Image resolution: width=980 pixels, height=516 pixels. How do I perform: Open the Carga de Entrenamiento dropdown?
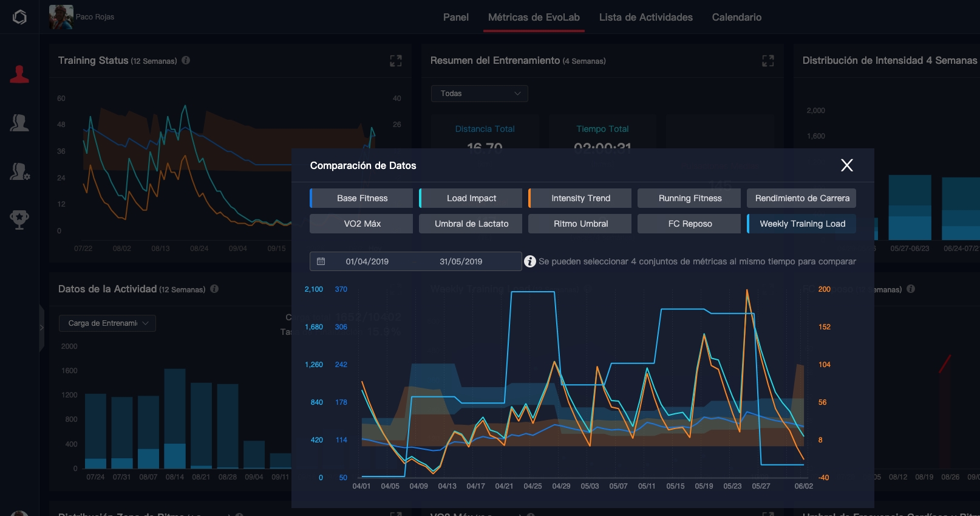point(107,323)
